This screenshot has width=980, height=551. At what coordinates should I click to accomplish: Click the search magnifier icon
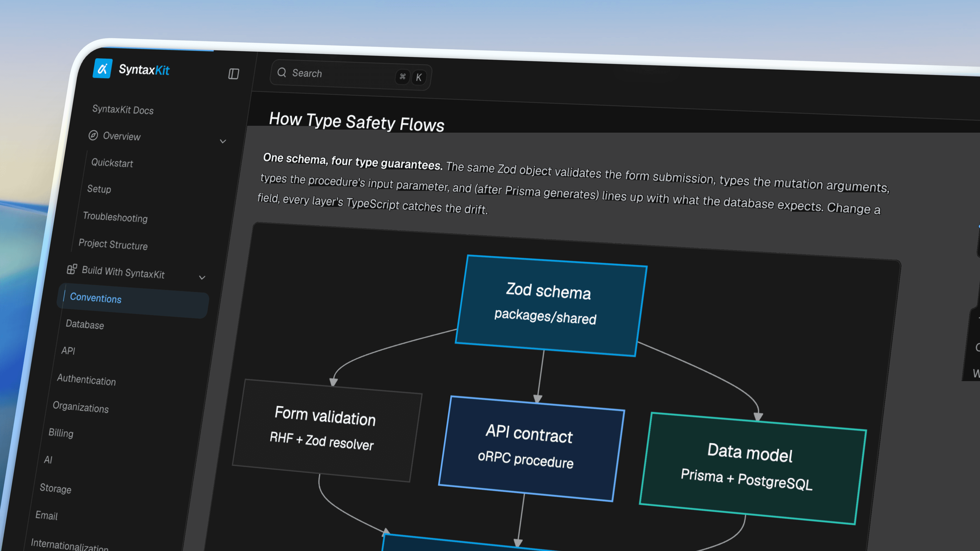(x=282, y=72)
